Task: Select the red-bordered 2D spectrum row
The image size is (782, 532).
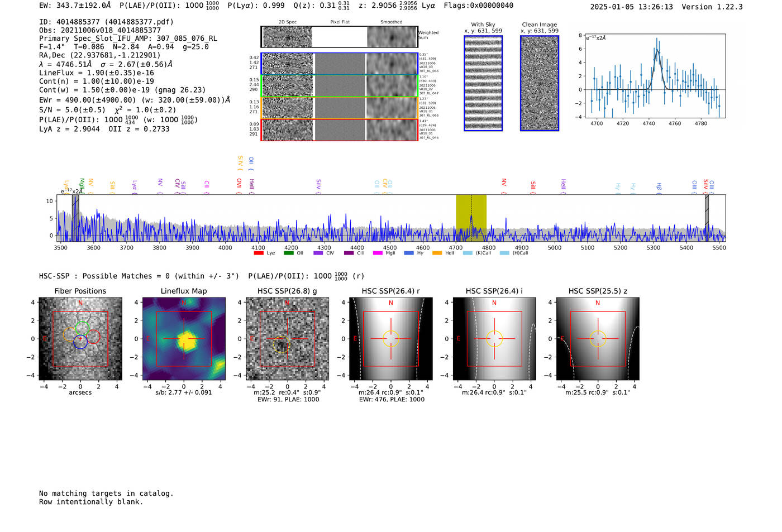Action: [340, 130]
